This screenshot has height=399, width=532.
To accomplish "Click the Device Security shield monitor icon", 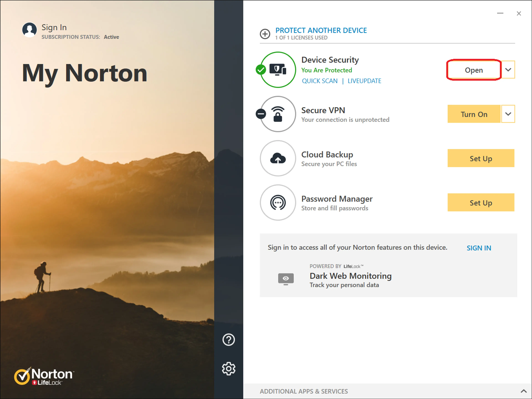I will (278, 70).
